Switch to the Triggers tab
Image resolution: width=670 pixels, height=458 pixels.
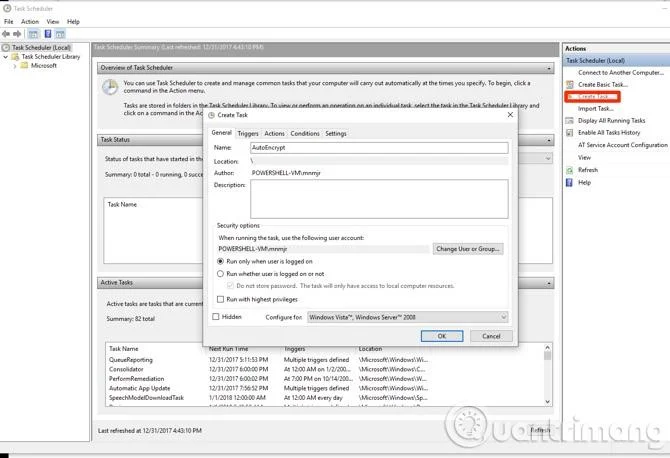pyautogui.click(x=248, y=133)
